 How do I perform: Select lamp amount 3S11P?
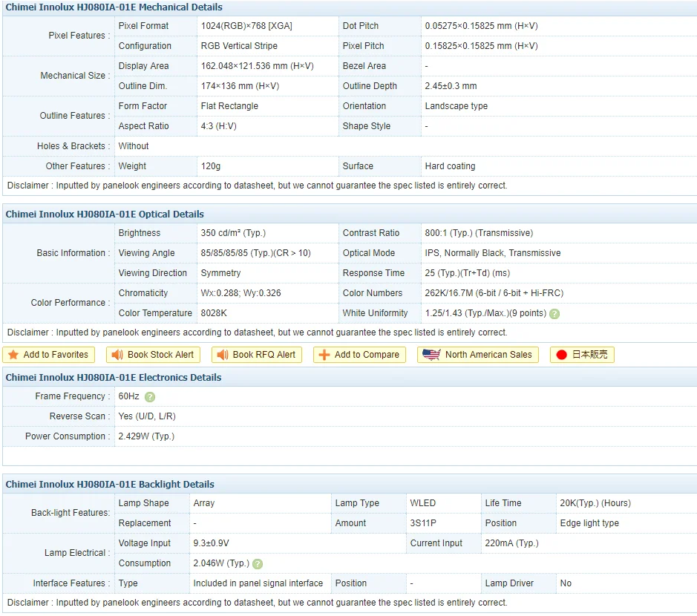[x=423, y=523]
